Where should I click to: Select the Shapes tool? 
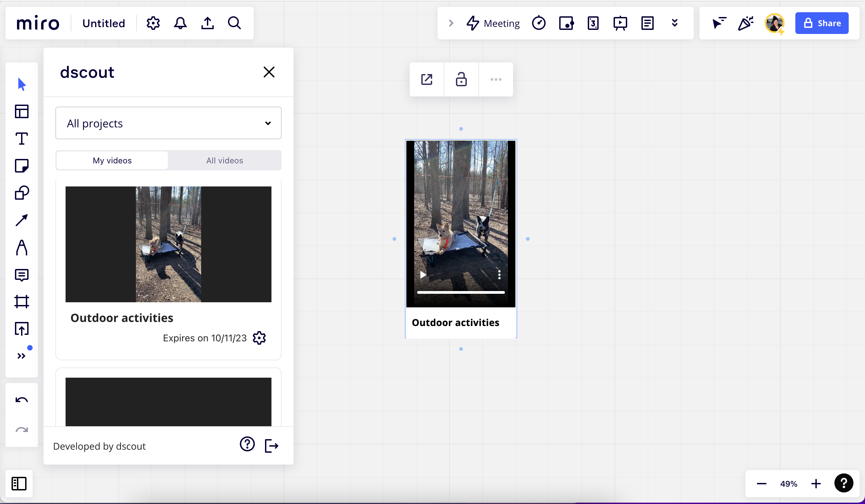[22, 193]
